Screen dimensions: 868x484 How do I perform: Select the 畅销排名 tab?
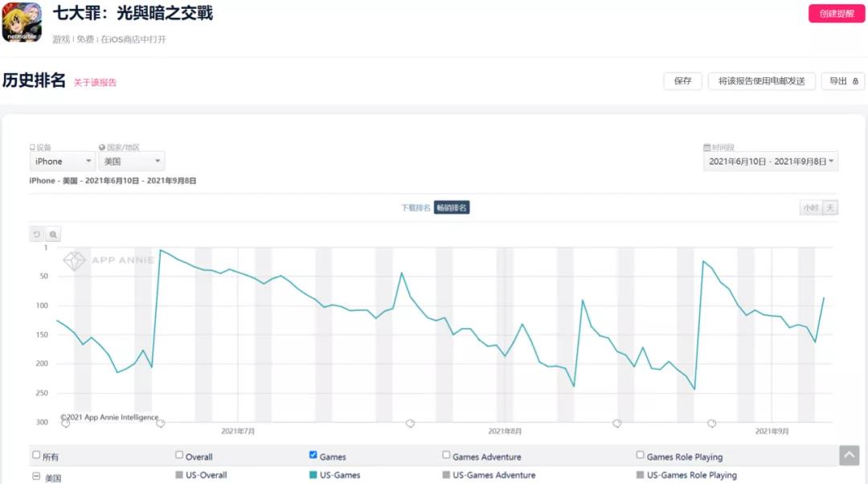point(452,207)
